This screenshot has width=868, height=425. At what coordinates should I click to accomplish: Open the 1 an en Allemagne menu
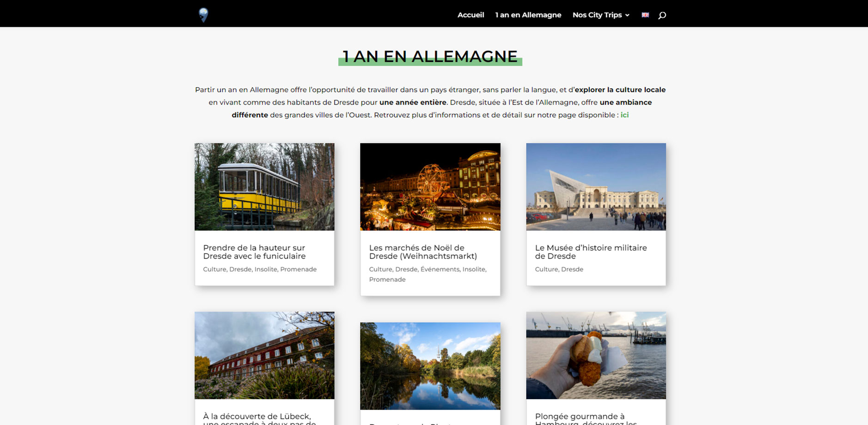[x=528, y=15]
